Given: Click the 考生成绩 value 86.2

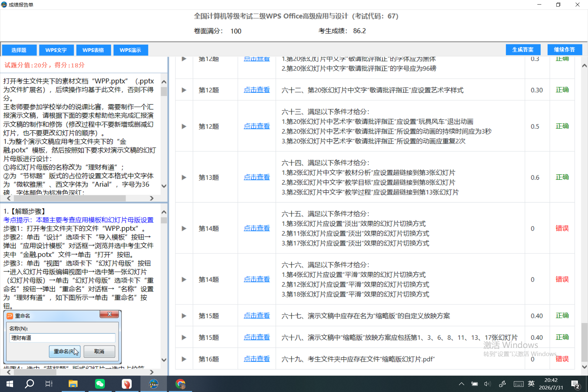Looking at the screenshot, I should (x=359, y=31).
